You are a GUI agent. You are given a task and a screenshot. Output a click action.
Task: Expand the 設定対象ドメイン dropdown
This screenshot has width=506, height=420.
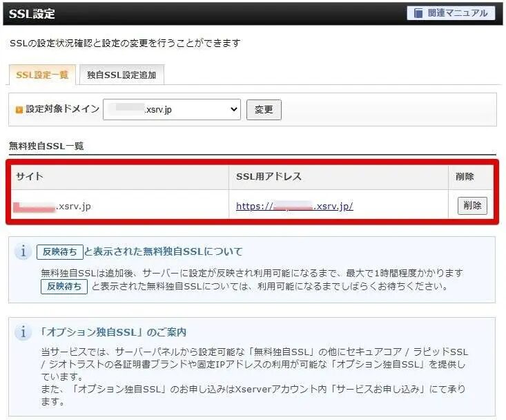click(x=171, y=109)
